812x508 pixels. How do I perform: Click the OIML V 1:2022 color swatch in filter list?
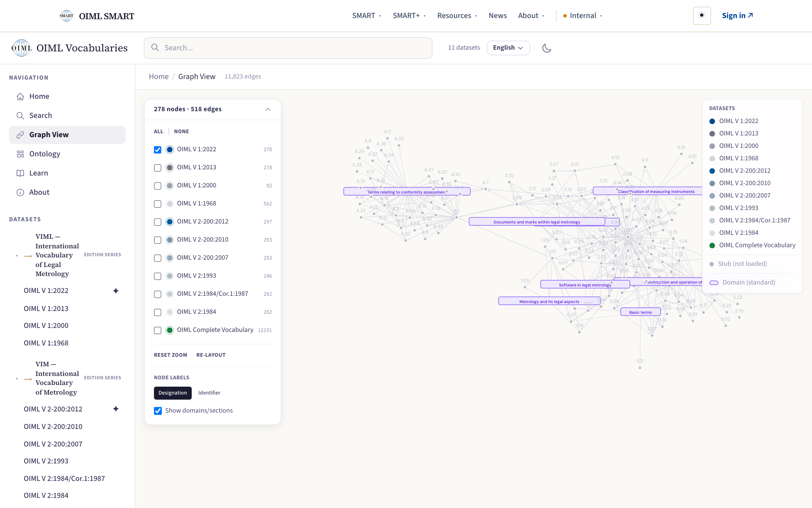pos(170,150)
